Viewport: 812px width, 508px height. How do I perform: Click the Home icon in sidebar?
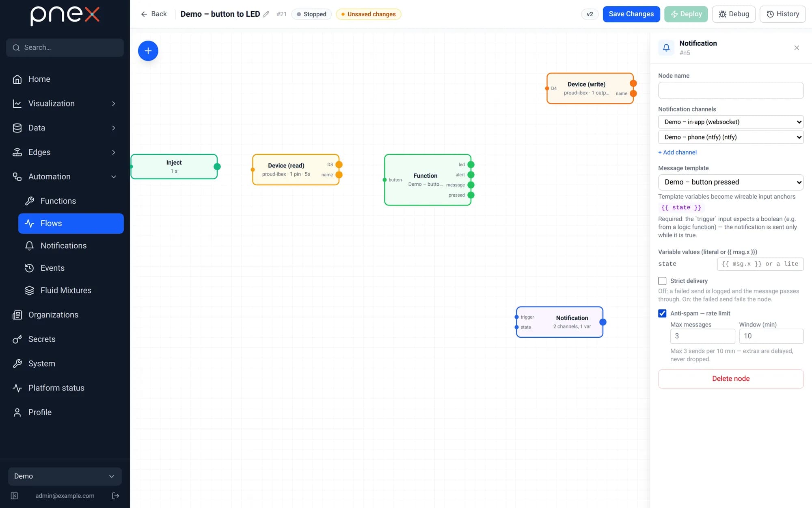pos(17,79)
